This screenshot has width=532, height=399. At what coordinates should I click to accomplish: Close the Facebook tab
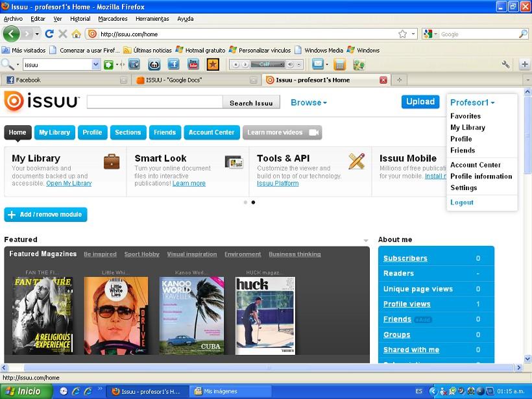click(123, 80)
